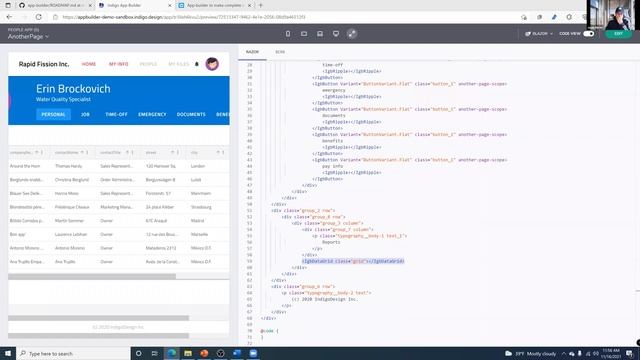Switch to the third App builder browser tab
This screenshot has width=640, height=360.
(214, 5)
